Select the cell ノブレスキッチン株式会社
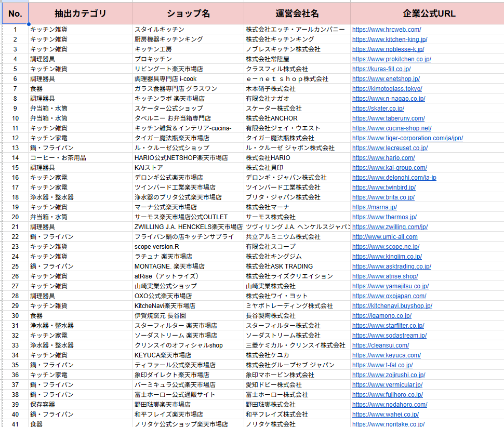The height and width of the screenshot is (427, 504). [x=297, y=49]
